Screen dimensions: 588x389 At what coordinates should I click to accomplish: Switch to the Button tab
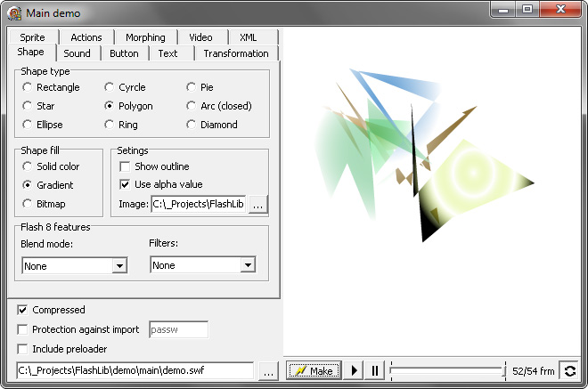124,53
